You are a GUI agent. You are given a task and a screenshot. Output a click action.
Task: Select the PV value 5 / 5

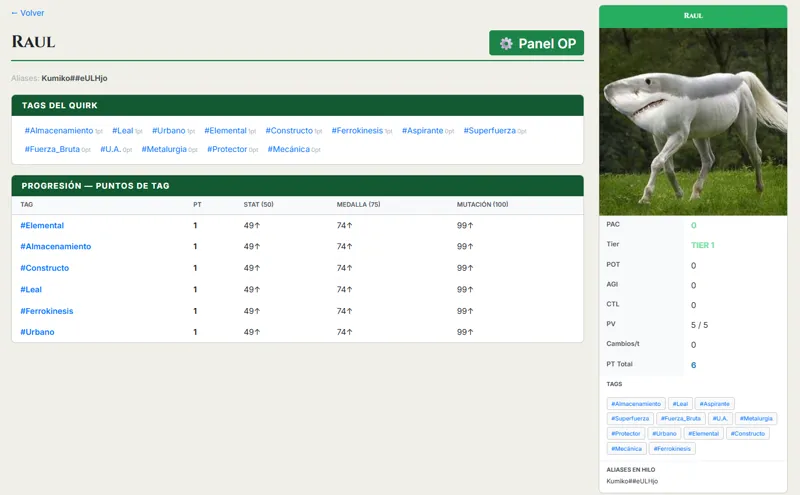699,325
